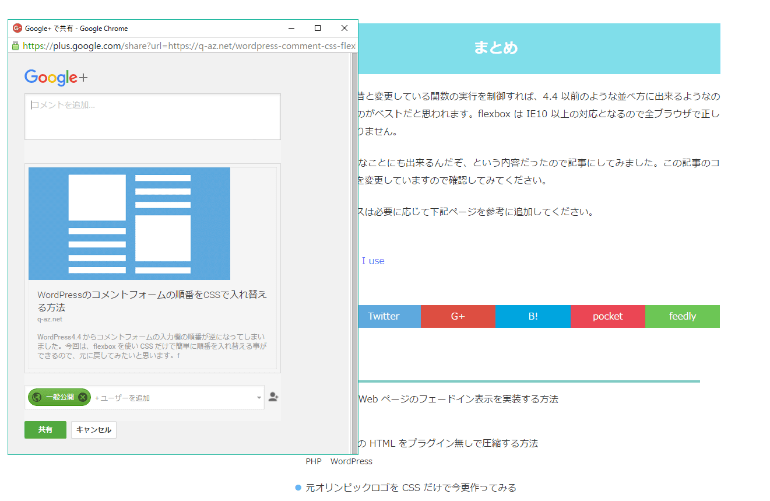
Task: Share via the Twitter button
Action: coord(384,316)
